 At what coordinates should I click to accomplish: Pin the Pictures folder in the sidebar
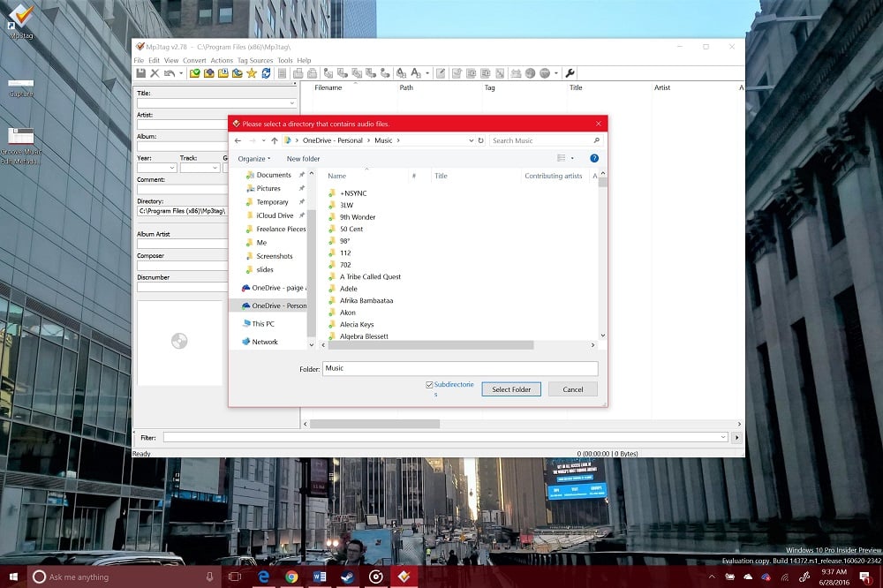(x=301, y=188)
